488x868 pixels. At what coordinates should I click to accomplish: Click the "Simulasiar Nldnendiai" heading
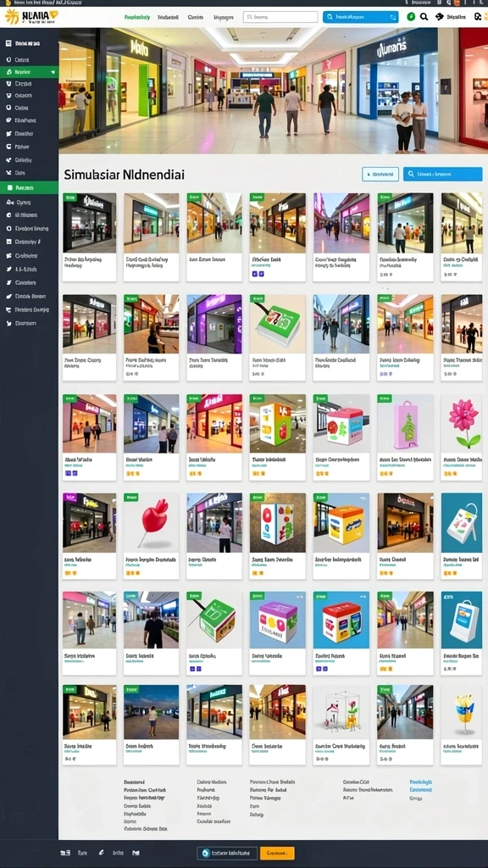125,175
